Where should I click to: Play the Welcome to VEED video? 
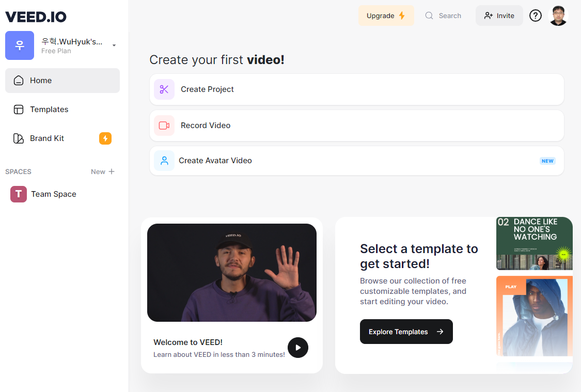[297, 348]
